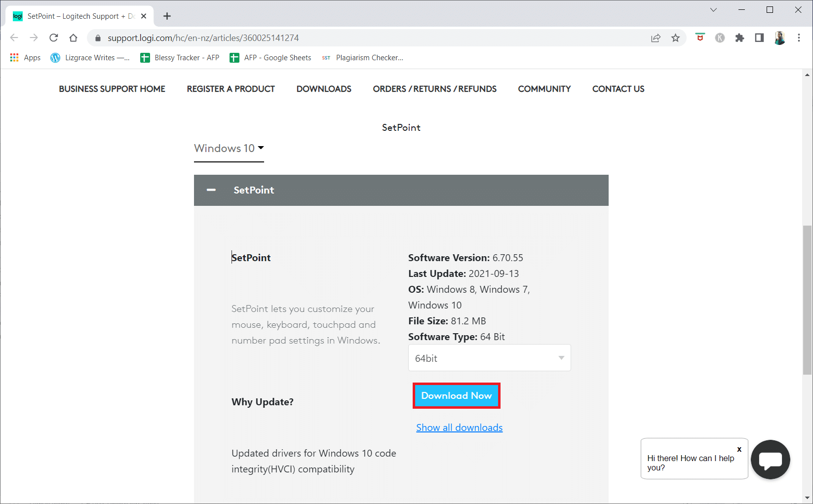Dismiss the 'Hi there' chat popup with x
813x504 pixels.
point(739,449)
